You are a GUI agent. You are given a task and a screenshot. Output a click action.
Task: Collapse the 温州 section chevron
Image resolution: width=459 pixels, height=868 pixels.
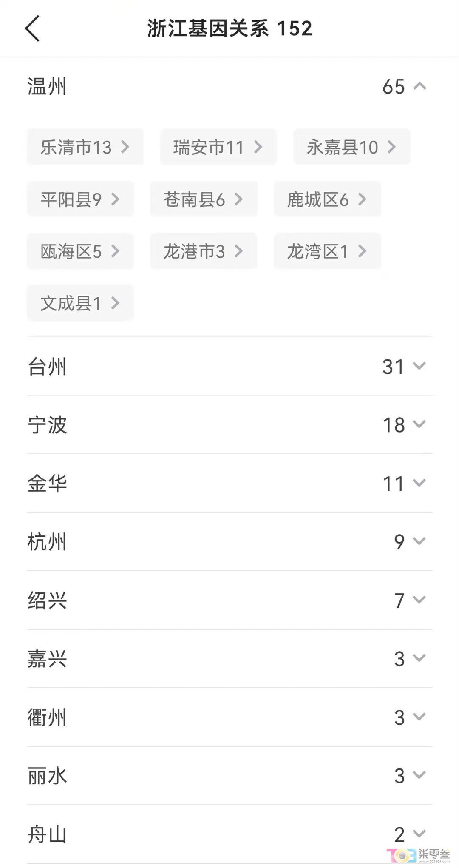pyautogui.click(x=419, y=86)
